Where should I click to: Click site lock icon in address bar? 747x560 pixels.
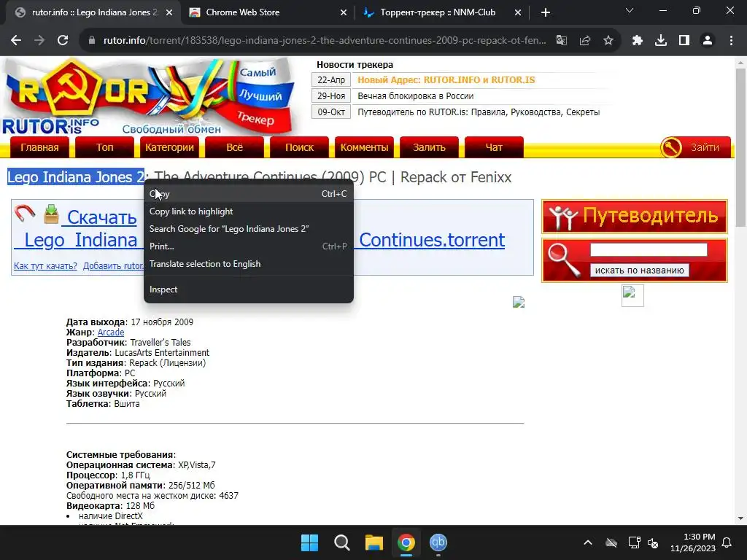click(93, 41)
